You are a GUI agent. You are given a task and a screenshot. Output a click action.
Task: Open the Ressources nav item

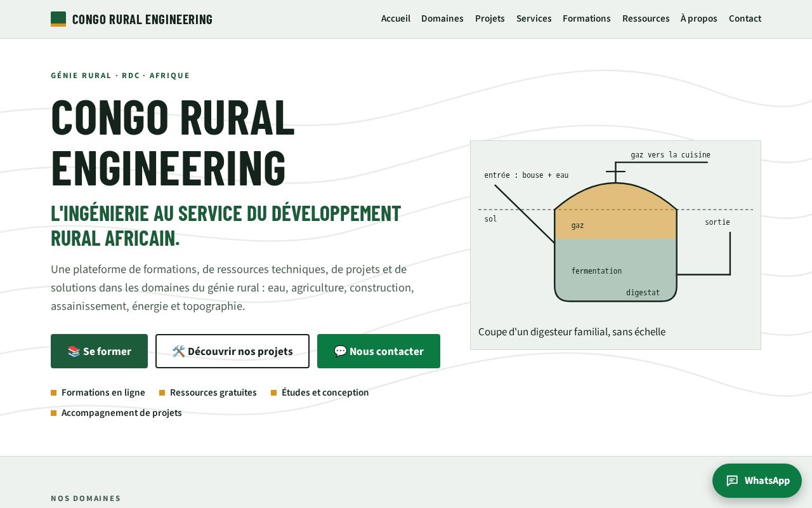pos(646,18)
